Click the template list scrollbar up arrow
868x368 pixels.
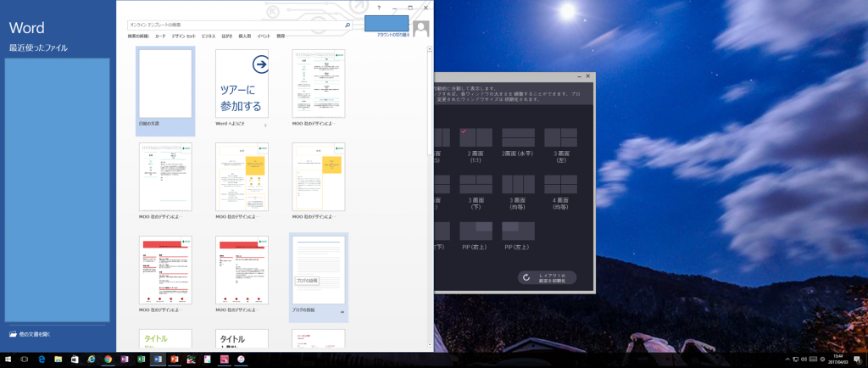coord(430,49)
